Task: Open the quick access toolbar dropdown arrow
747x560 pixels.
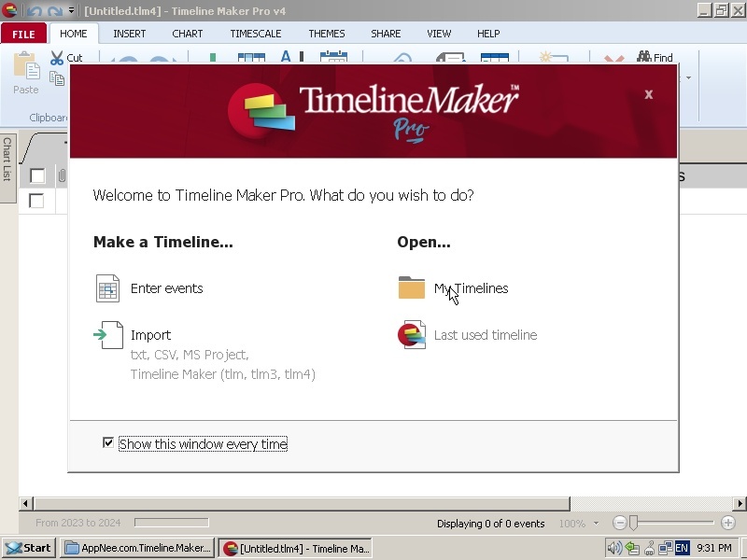Action: pos(71,10)
